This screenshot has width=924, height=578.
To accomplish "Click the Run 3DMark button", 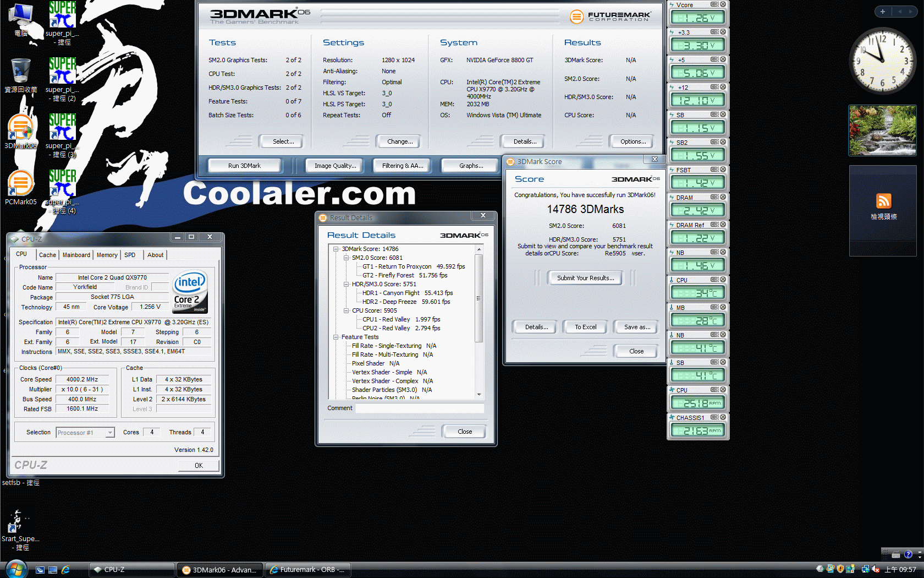I will [244, 166].
